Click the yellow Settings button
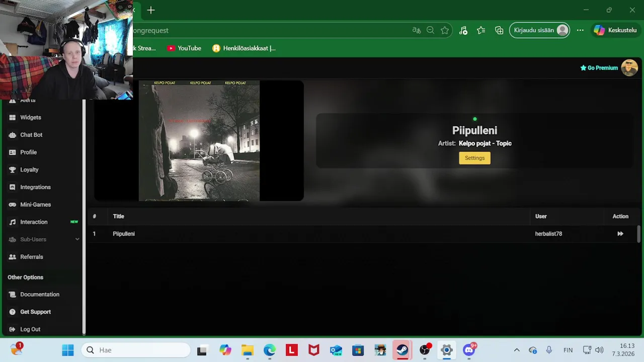This screenshot has height=362, width=644. pos(474,158)
